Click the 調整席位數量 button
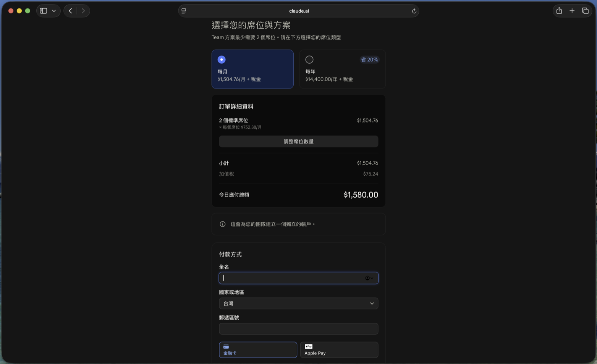The width and height of the screenshot is (597, 364). click(299, 142)
